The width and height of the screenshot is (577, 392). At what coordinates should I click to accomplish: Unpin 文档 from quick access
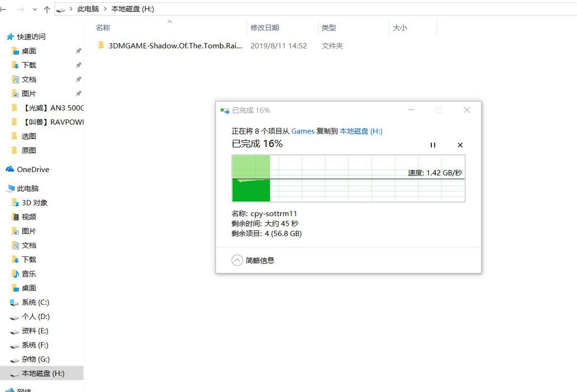[x=78, y=79]
